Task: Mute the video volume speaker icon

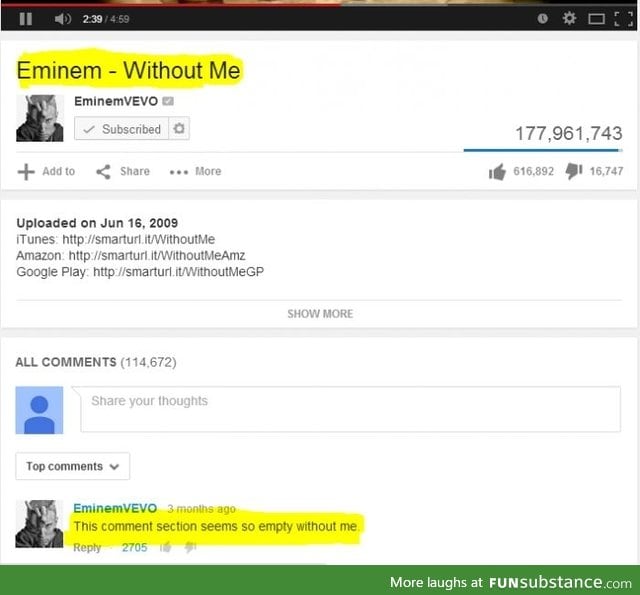Action: click(x=63, y=19)
